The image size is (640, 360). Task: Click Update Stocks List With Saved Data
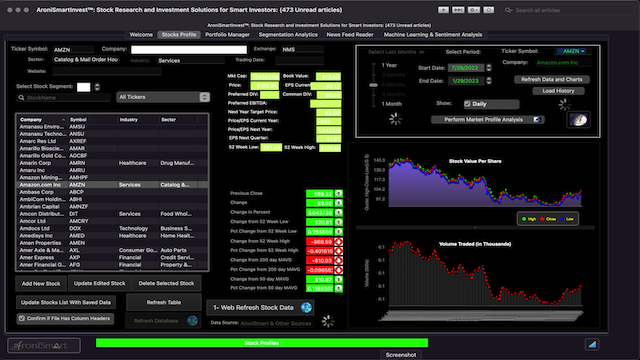(x=66, y=302)
